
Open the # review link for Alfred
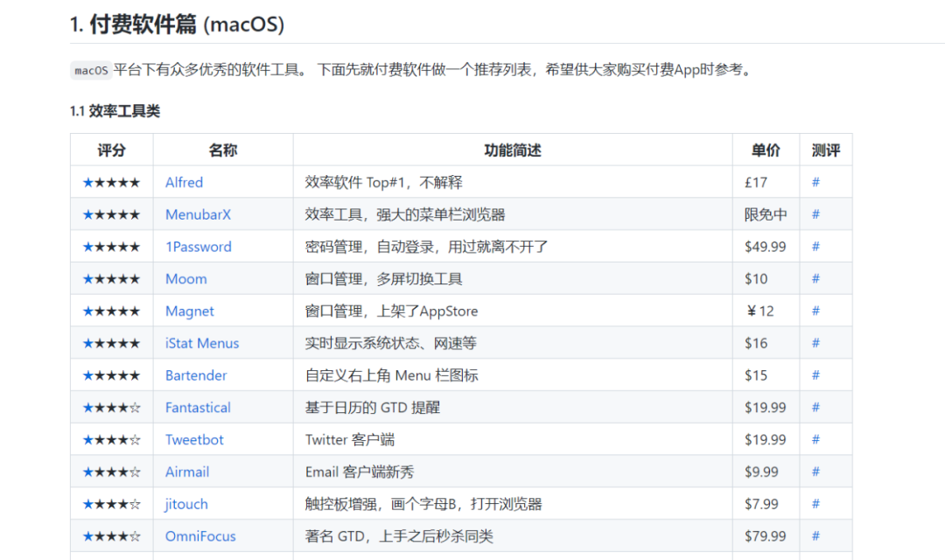(815, 182)
